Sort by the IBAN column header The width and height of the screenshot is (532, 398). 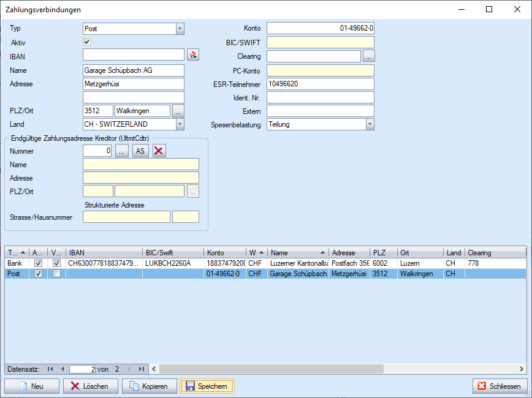tap(104, 252)
